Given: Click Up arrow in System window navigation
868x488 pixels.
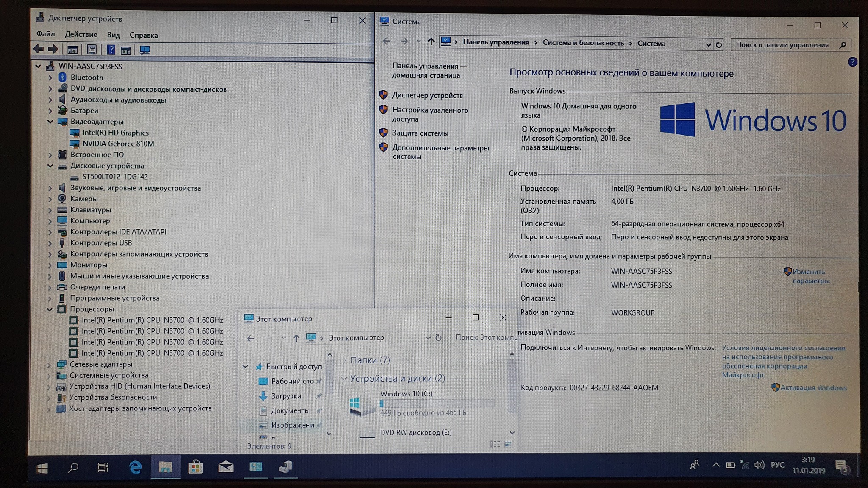Looking at the screenshot, I should click(x=431, y=41).
